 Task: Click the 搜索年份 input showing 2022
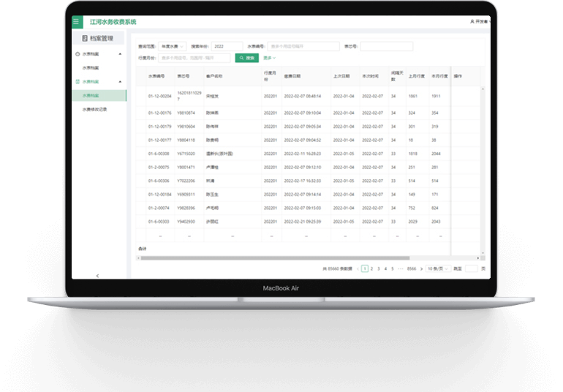point(227,46)
